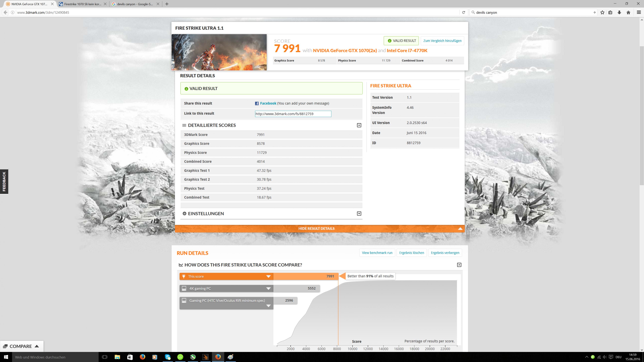
Task: Click the browser address bar
Action: (x=238, y=12)
